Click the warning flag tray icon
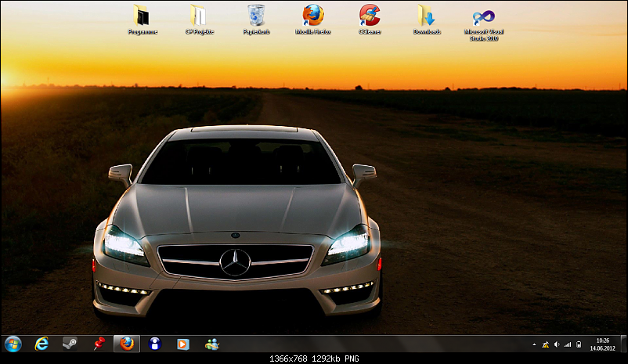 point(546,344)
